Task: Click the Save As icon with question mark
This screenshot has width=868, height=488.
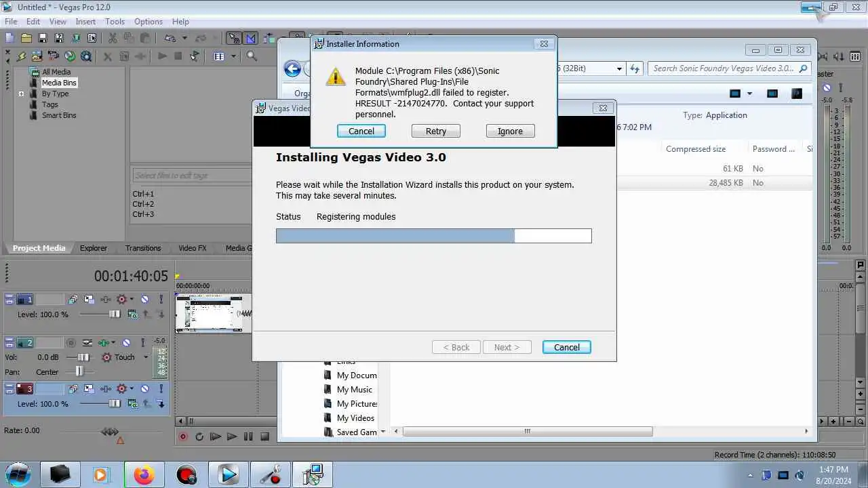Action: (x=59, y=38)
